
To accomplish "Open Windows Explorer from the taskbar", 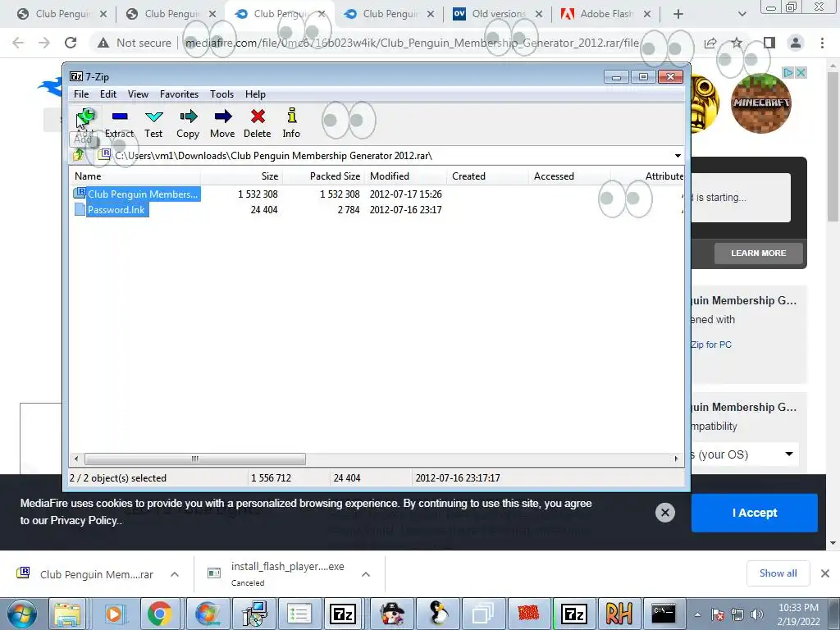I will 67,614.
